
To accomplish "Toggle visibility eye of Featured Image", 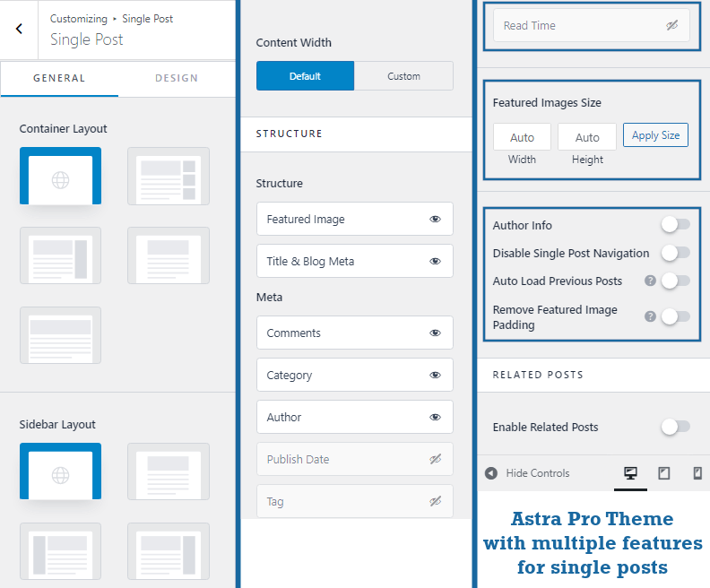I will click(435, 219).
